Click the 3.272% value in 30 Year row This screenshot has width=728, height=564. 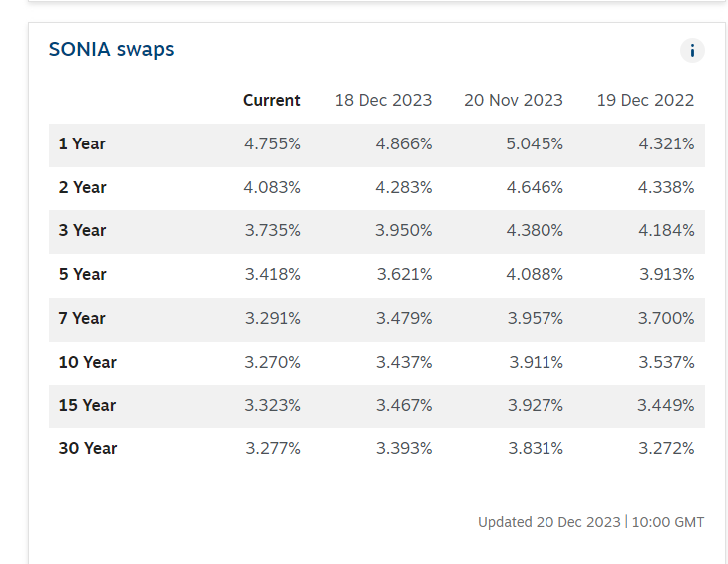666,448
